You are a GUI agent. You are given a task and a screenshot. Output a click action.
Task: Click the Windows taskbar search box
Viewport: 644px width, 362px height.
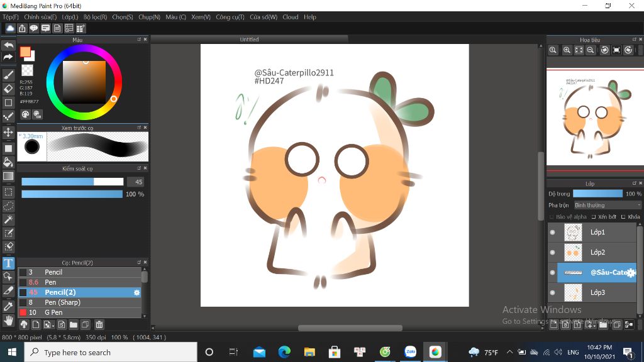(x=111, y=352)
